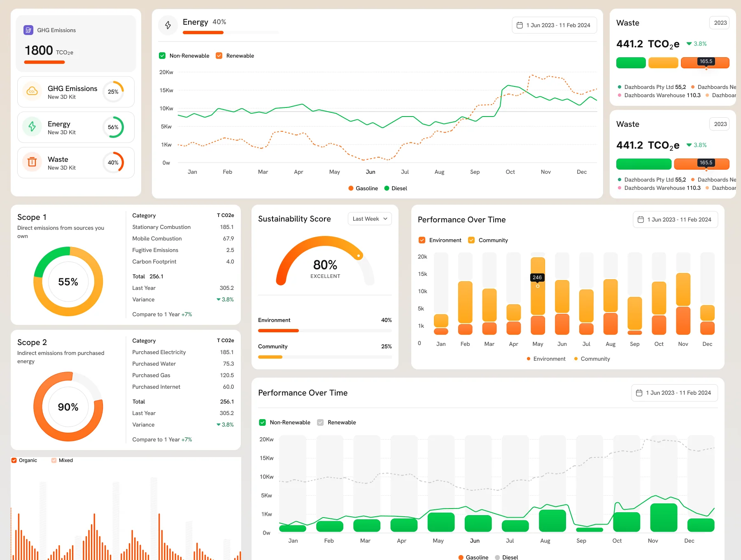Screen dimensions: 741x560
Task: Toggle Non-Renewable checkbox in bottom Performance chart
Action: 262,422
